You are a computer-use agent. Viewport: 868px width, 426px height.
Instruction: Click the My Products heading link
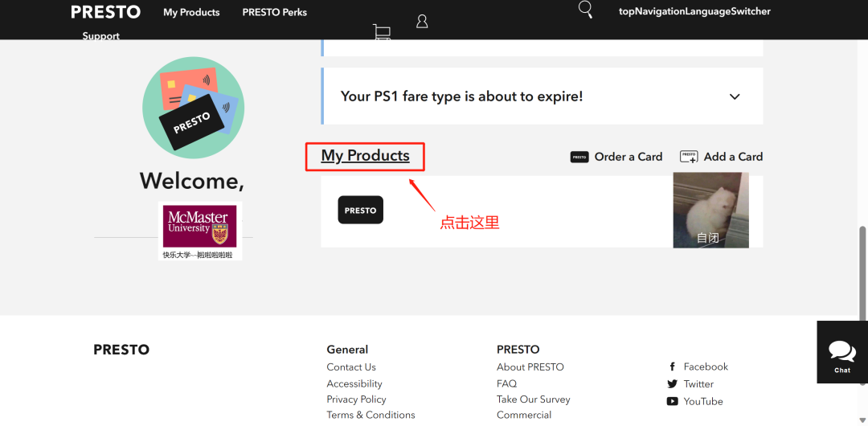tap(365, 156)
